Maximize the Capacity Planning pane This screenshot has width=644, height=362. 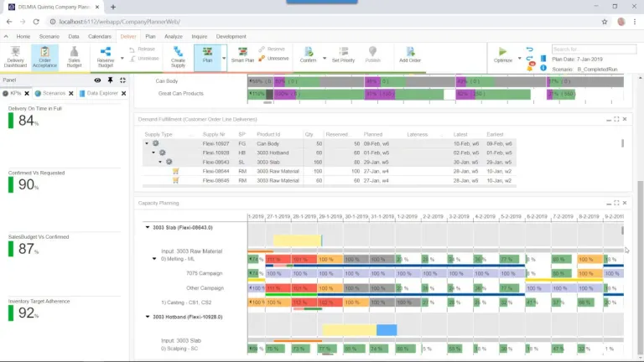tap(616, 203)
